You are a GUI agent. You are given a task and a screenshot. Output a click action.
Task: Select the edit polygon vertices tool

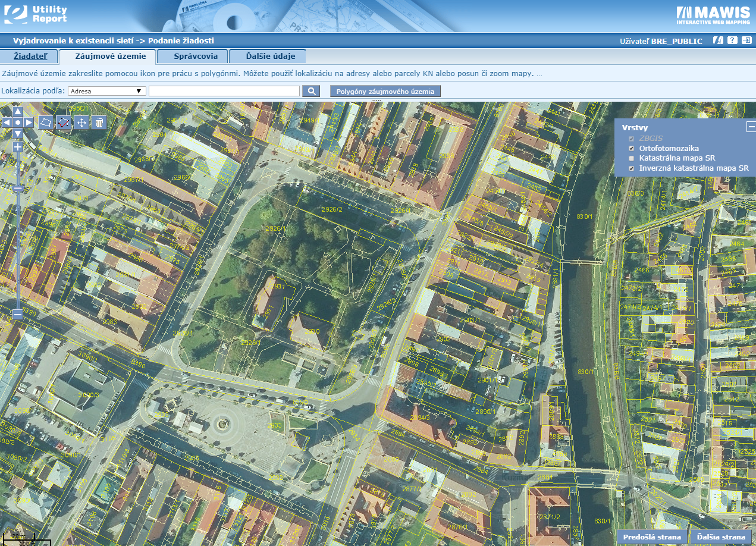[x=64, y=122]
